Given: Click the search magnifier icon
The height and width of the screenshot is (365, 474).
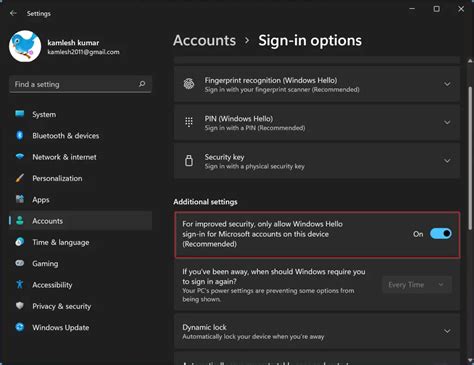Looking at the screenshot, I should point(142,84).
